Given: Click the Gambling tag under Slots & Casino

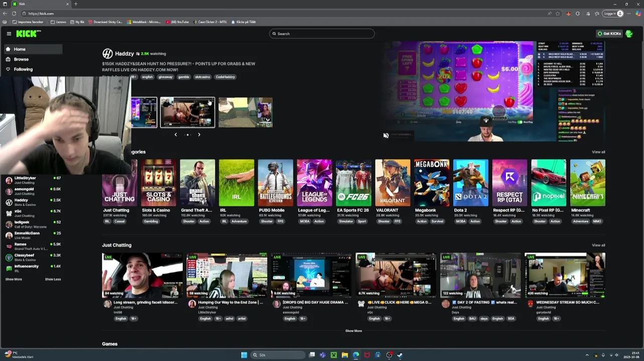Looking at the screenshot, I should tap(151, 221).
